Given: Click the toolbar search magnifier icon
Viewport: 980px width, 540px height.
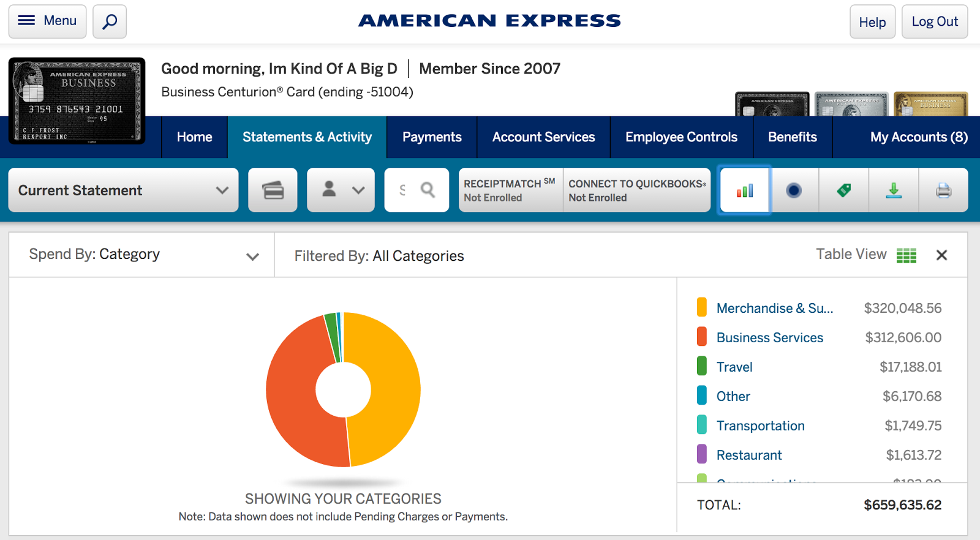Looking at the screenshot, I should point(428,190).
